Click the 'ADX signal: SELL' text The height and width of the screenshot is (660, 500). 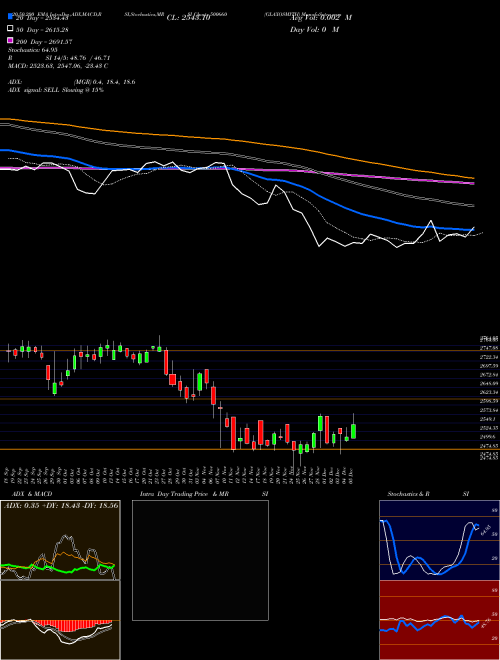[34, 90]
